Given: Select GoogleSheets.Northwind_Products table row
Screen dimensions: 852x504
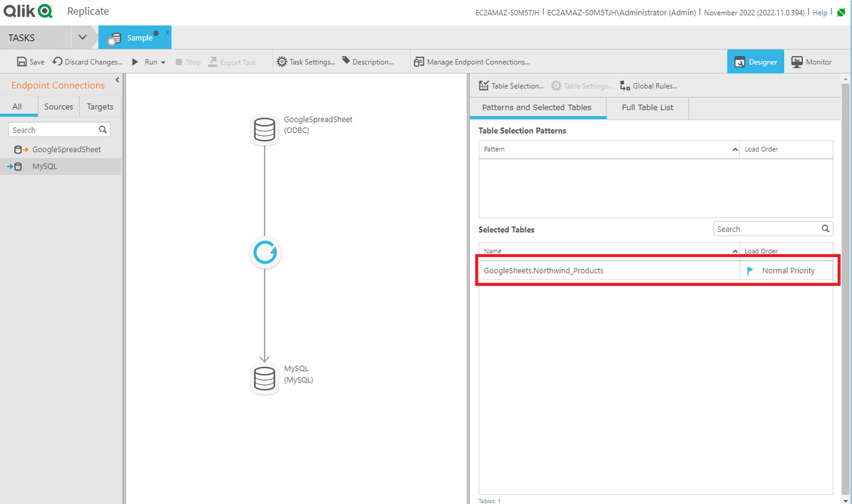Looking at the screenshot, I should [x=543, y=270].
